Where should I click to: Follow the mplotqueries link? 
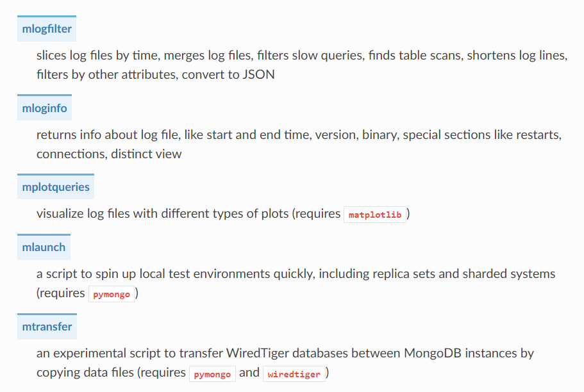(56, 187)
